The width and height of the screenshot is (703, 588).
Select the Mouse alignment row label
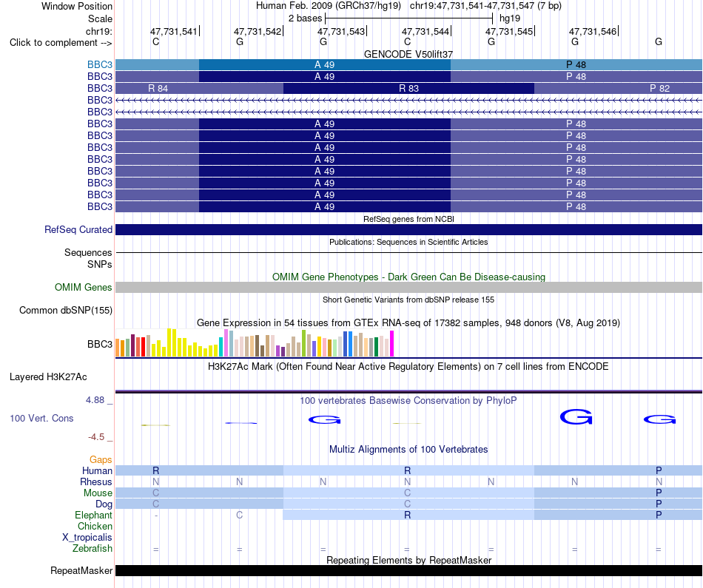tap(98, 493)
